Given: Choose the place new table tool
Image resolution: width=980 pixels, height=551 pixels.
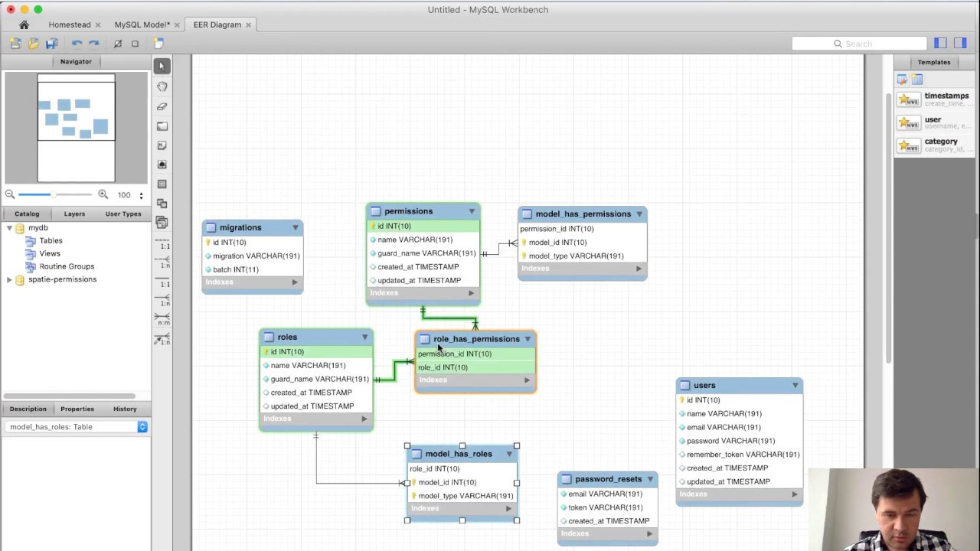Looking at the screenshot, I should (162, 184).
